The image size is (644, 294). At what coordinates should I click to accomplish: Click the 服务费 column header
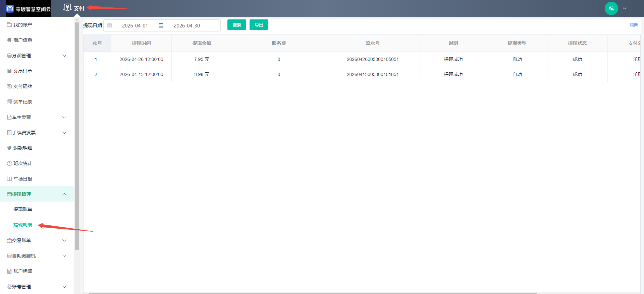pyautogui.click(x=279, y=43)
